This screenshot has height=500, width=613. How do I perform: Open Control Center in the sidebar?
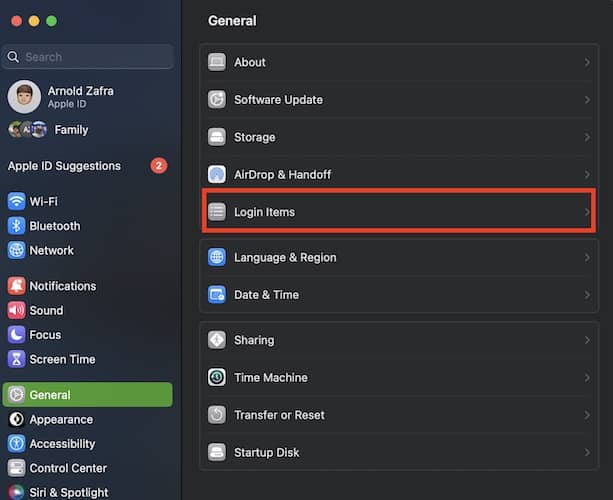68,468
